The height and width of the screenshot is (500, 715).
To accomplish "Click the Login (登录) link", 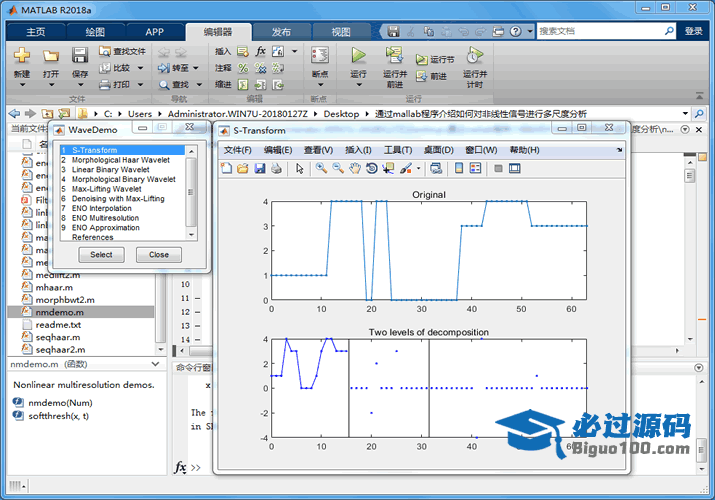I will pyautogui.click(x=693, y=31).
